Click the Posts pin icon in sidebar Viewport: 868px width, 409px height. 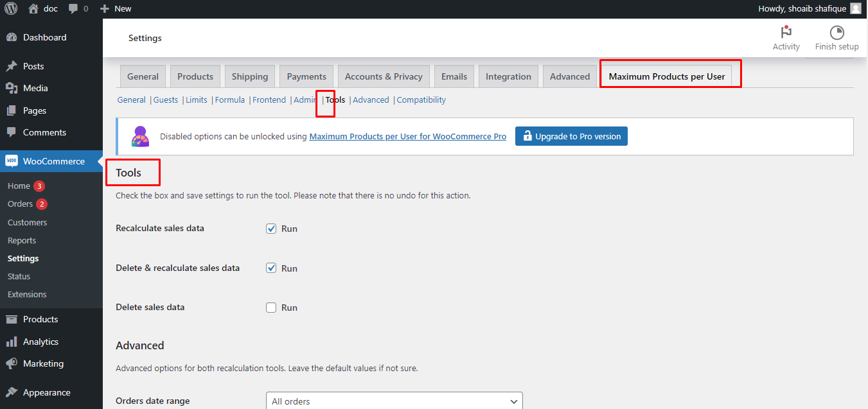[12, 66]
